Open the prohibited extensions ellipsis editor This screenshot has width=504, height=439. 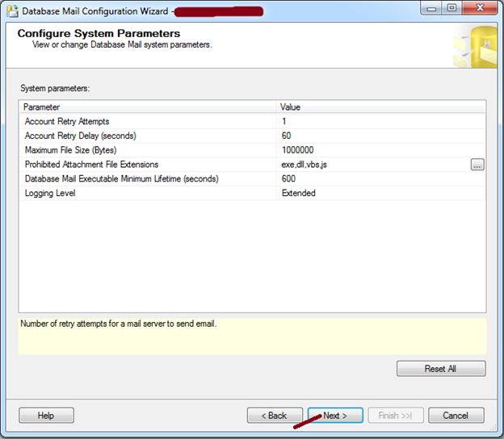477,165
